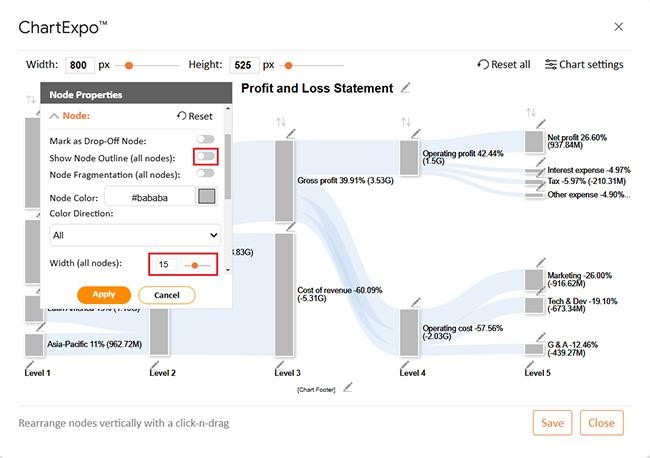650x458 pixels.
Task: Toggle Mark as Drop-Off Node switch
Action: 205,140
